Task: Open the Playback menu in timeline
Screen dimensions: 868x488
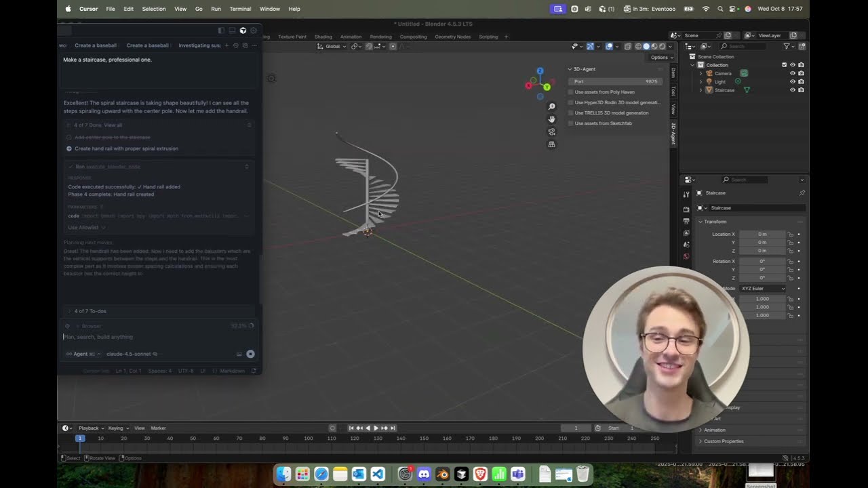Action: pyautogui.click(x=90, y=428)
